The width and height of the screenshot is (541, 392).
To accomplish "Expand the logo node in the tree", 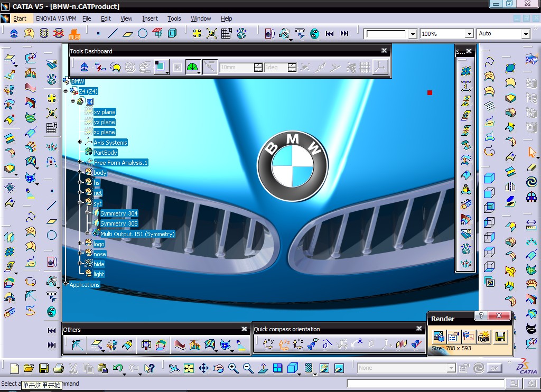I will (x=80, y=243).
